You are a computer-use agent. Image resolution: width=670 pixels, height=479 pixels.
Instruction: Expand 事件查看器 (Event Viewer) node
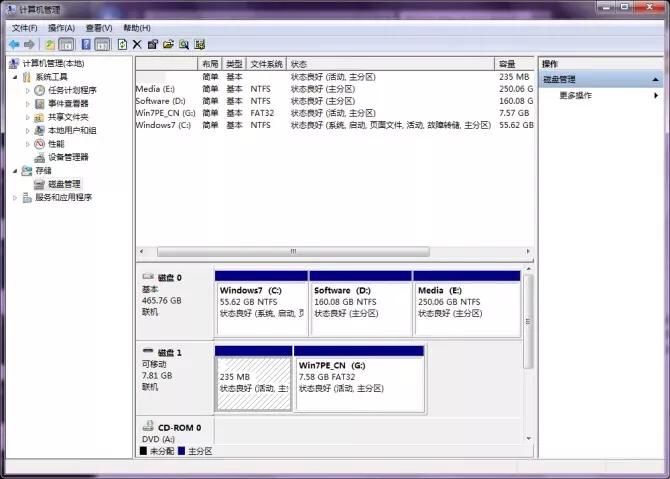point(28,103)
